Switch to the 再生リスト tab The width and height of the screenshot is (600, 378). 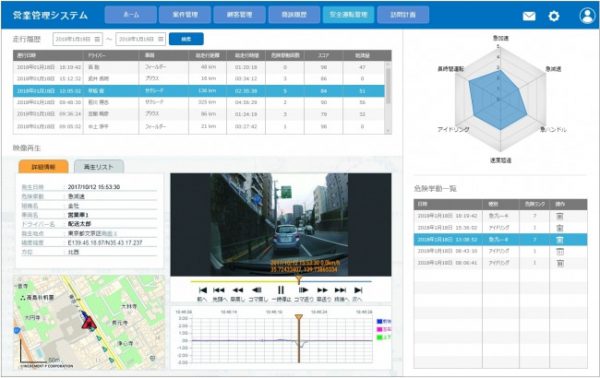[99, 166]
